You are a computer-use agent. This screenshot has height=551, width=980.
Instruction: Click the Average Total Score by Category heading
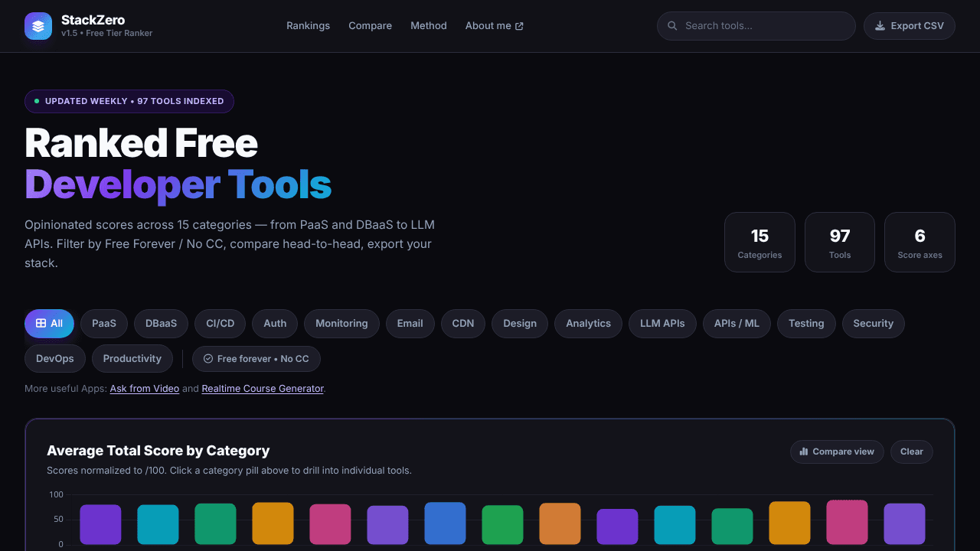point(158,451)
